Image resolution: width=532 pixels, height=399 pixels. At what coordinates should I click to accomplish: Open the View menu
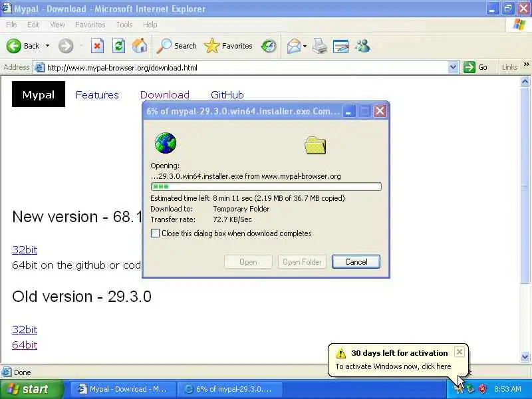(57, 25)
